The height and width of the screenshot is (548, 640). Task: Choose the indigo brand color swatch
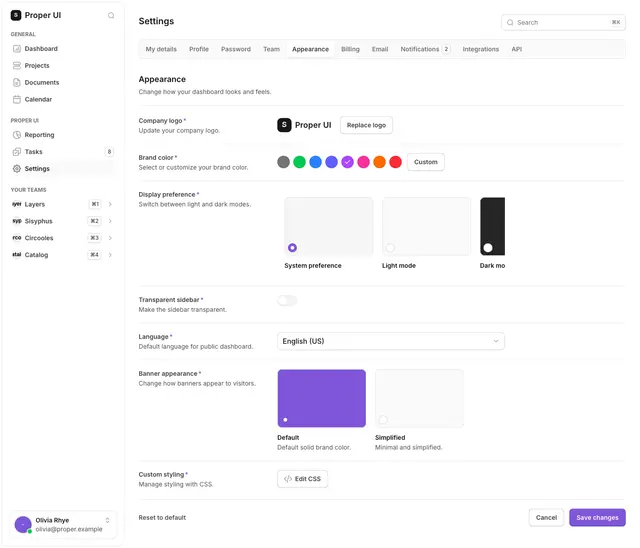[331, 162]
